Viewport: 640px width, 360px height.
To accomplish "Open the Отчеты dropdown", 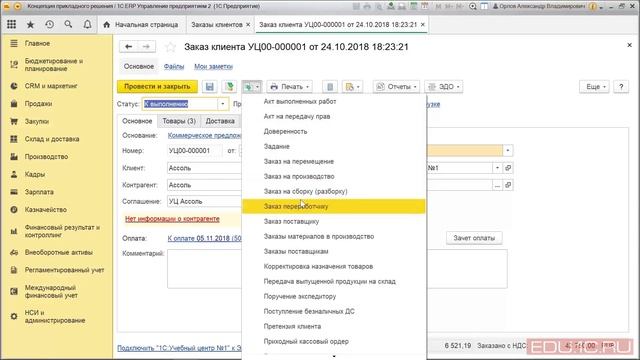I will pos(396,87).
